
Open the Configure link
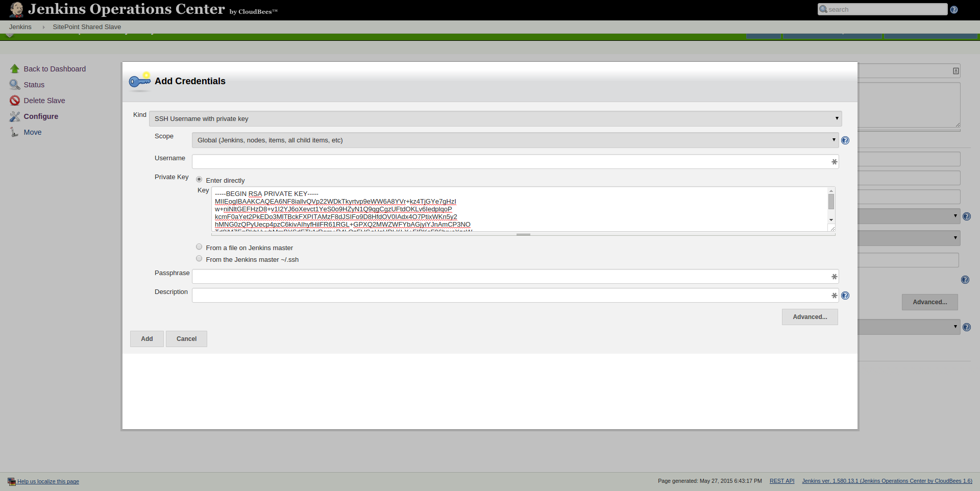point(41,116)
